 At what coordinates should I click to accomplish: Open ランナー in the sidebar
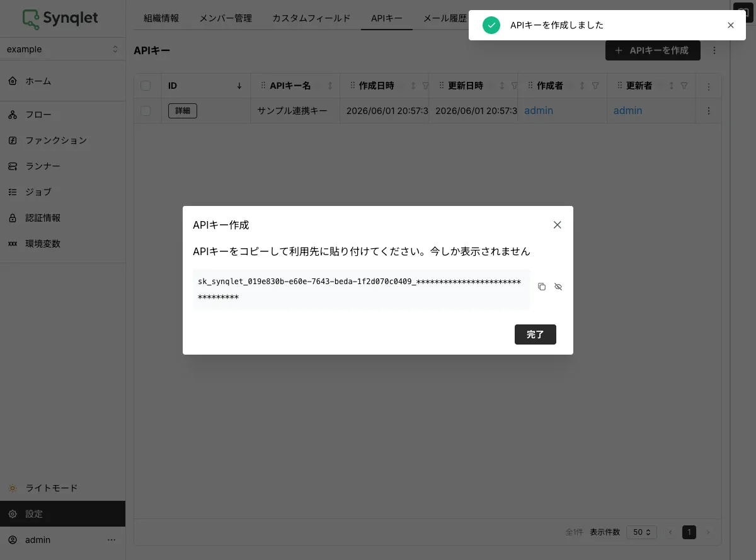(x=62, y=166)
